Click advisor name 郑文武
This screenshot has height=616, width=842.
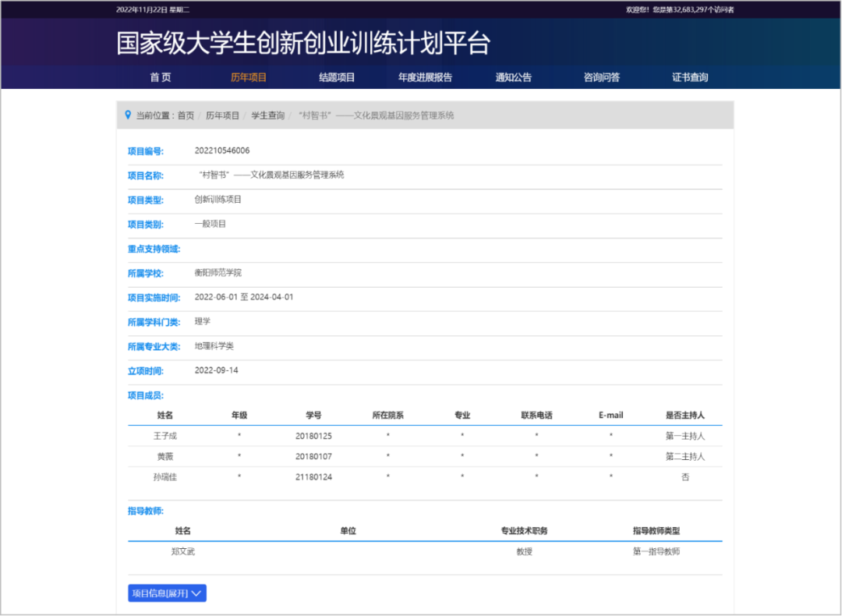pyautogui.click(x=182, y=551)
